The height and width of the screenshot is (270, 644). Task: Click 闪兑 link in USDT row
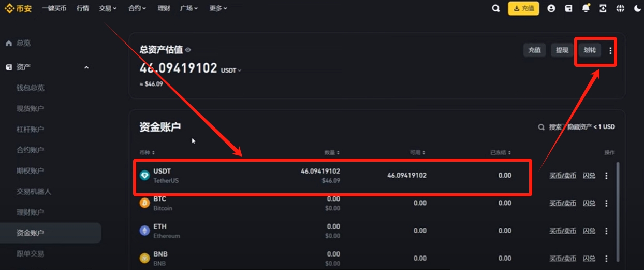click(589, 176)
